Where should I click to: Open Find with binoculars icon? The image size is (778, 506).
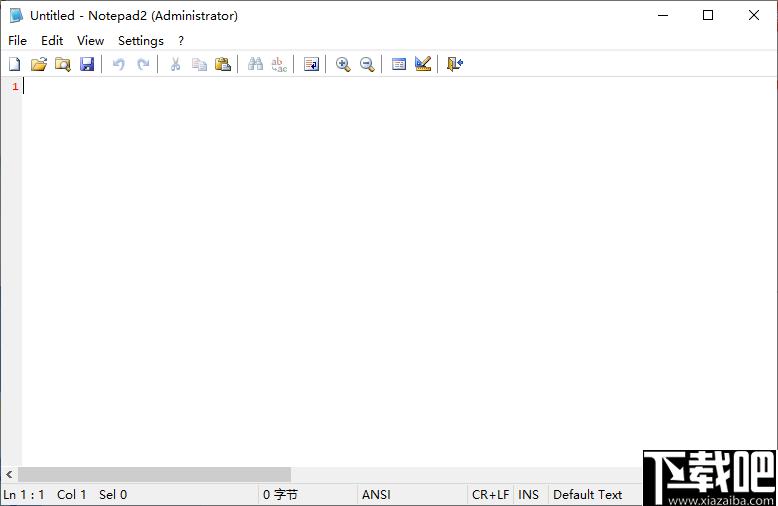tap(255, 64)
